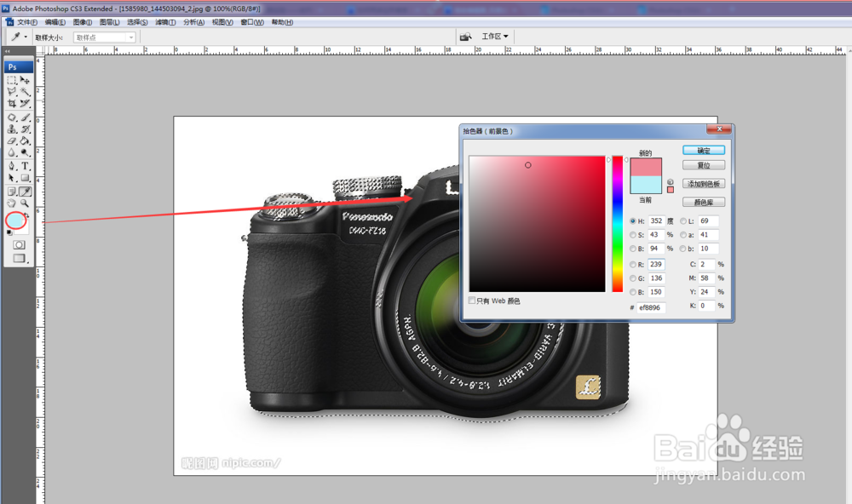Select the Brush tool
Viewport: 852px width, 504px height.
25,117
